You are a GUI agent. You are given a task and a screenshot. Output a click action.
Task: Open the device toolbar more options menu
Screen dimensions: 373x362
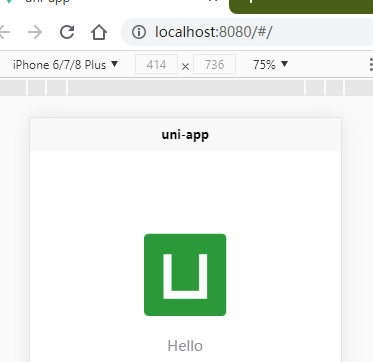(x=371, y=64)
